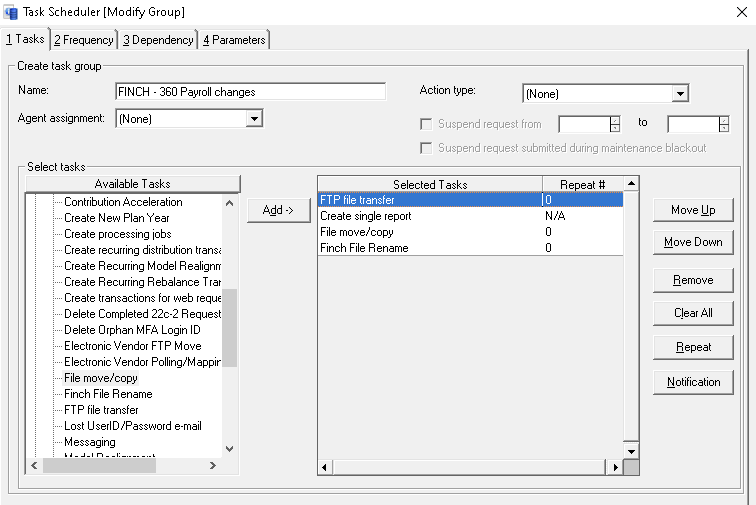Click the suspend 'to' time stepper arrows
The image size is (756, 505).
(x=724, y=124)
